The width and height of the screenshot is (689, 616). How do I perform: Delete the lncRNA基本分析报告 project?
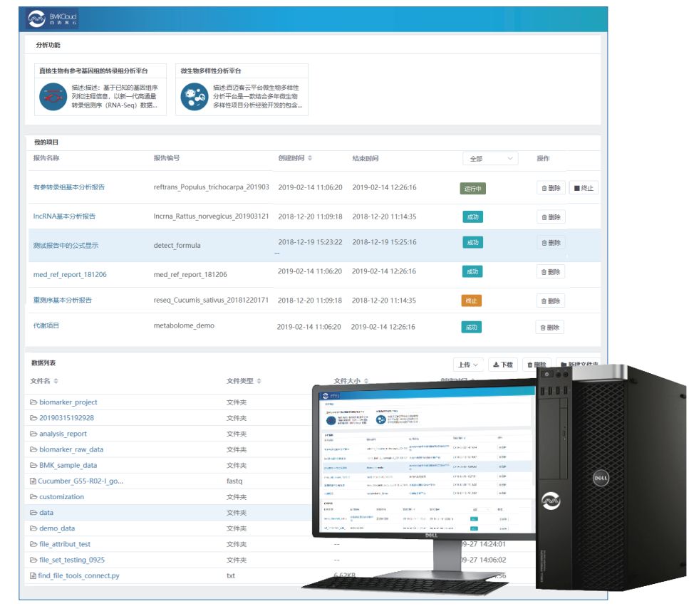[x=551, y=217]
